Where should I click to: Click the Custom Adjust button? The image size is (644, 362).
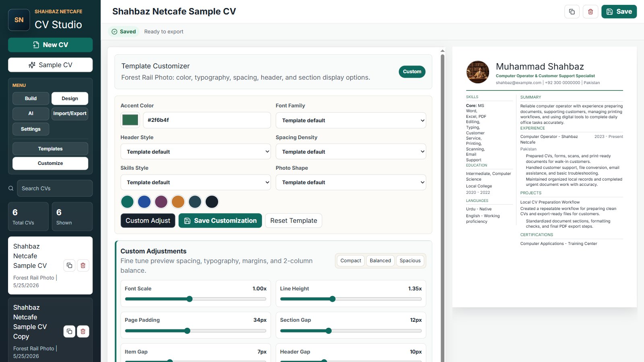tap(148, 220)
